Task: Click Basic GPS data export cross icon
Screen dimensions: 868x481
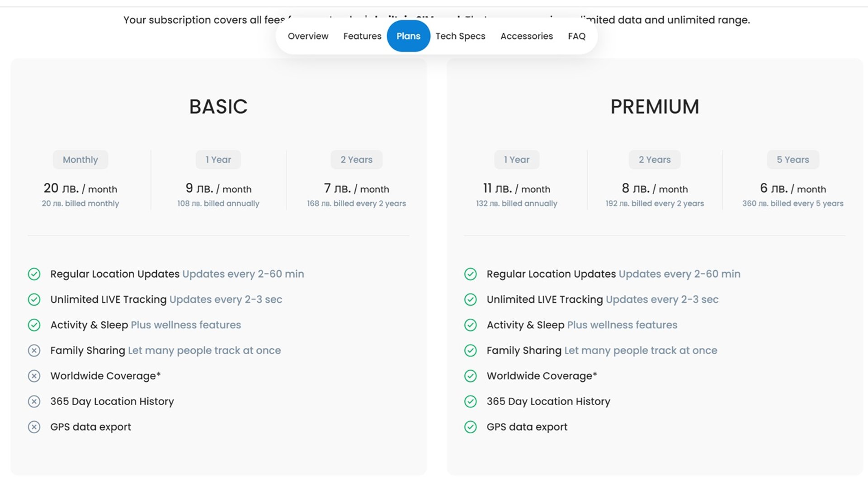Action: pyautogui.click(x=34, y=427)
